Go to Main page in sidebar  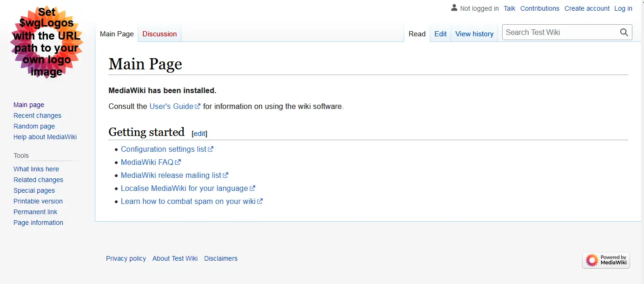coord(29,105)
